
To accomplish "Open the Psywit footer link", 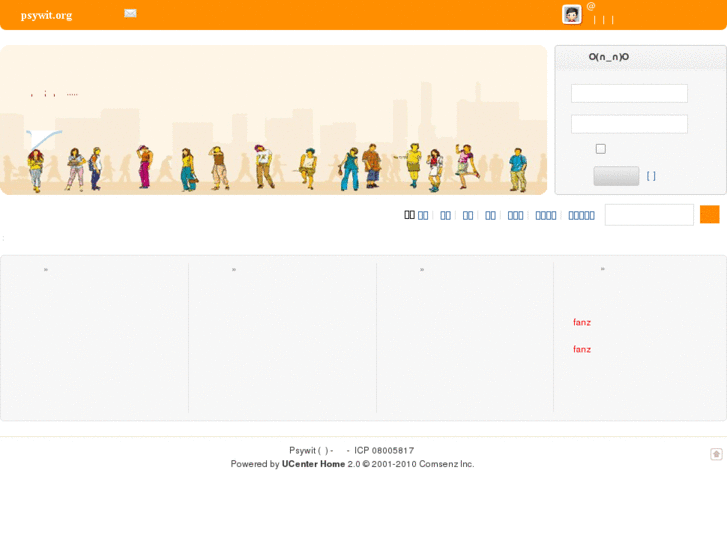I will 302,450.
